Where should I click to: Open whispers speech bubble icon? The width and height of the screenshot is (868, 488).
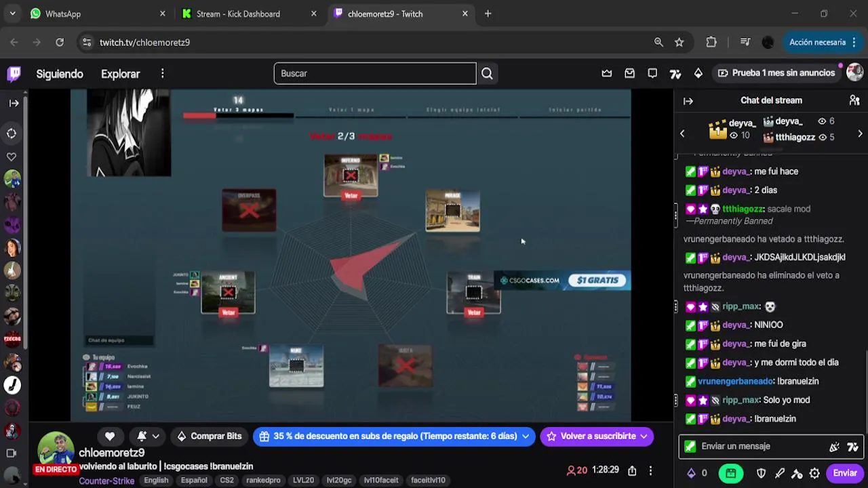(652, 73)
